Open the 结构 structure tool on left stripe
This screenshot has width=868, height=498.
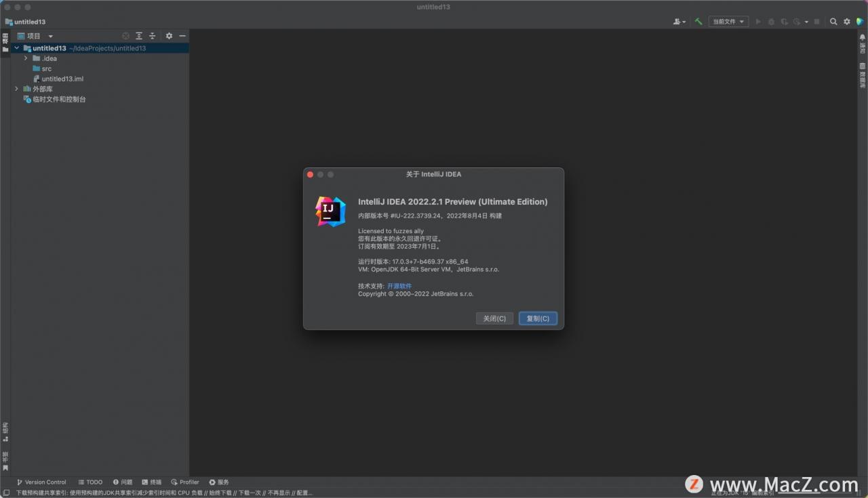coord(5,431)
